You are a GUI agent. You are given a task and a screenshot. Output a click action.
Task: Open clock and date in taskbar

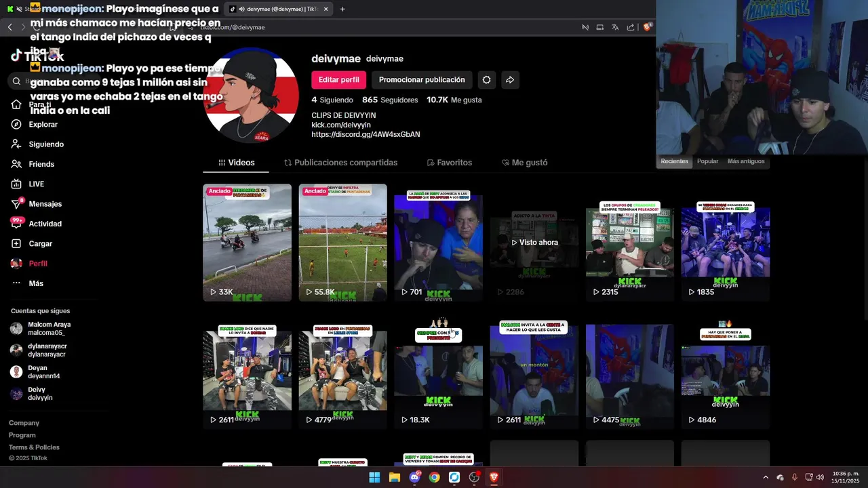click(x=845, y=477)
